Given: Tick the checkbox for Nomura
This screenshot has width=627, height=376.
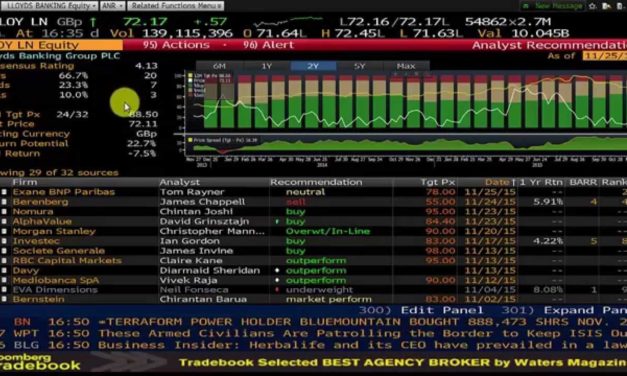Looking at the screenshot, I should tap(4, 212).
